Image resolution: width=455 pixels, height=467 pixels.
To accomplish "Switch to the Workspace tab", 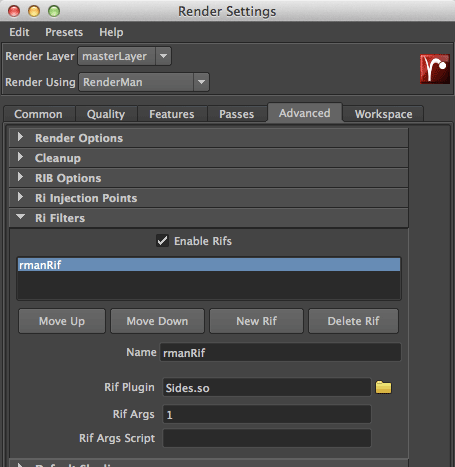I will tap(383, 114).
